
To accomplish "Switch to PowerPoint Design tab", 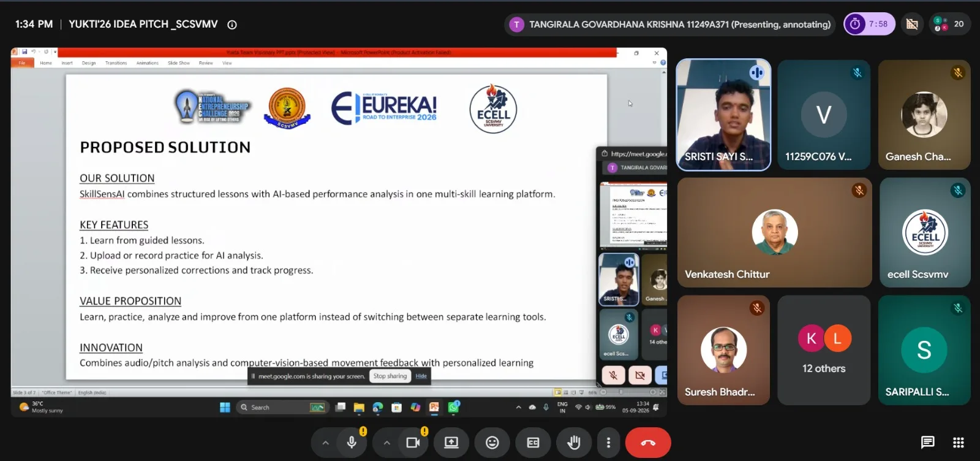I will click(x=89, y=63).
